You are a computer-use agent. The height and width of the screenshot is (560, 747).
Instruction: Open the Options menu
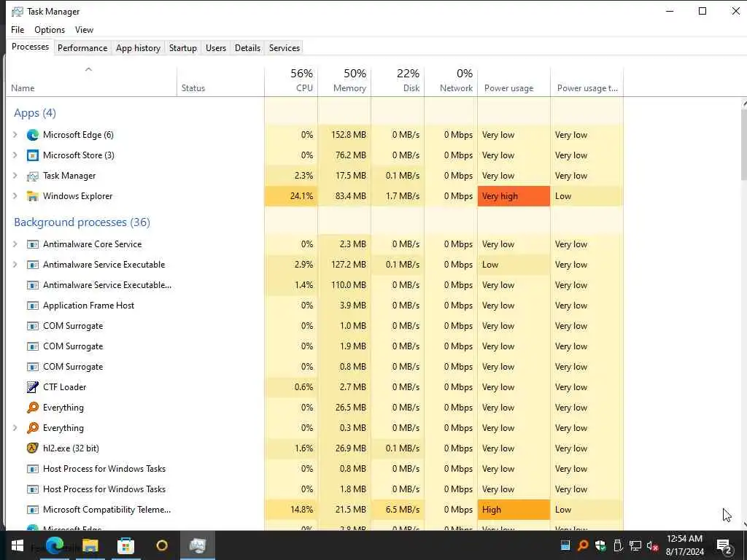pos(50,29)
